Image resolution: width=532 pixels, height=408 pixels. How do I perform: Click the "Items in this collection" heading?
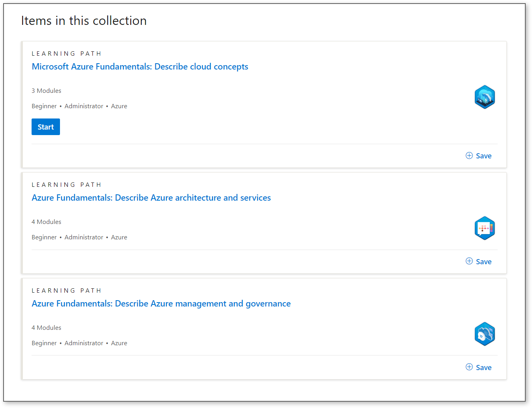[84, 21]
